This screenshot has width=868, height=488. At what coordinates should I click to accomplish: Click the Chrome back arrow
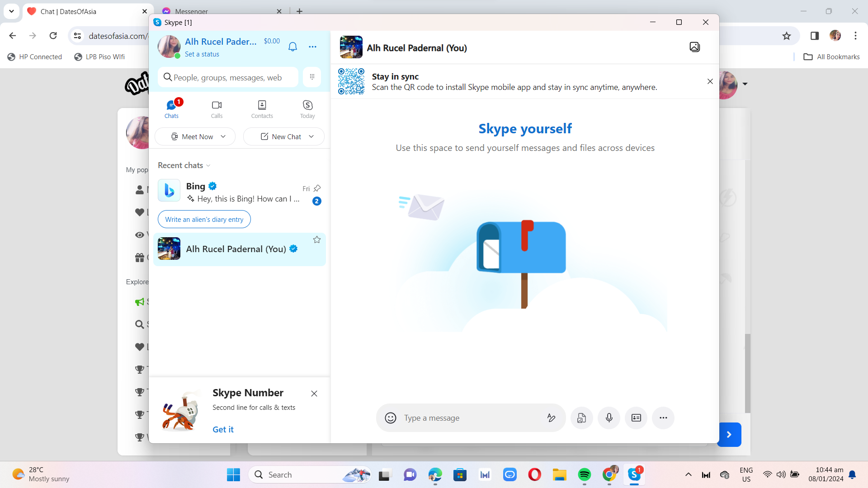point(12,36)
